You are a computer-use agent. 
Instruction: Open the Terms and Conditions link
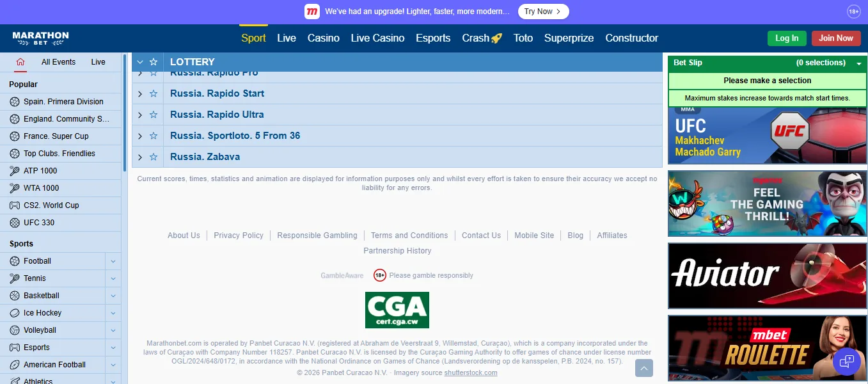(x=409, y=236)
